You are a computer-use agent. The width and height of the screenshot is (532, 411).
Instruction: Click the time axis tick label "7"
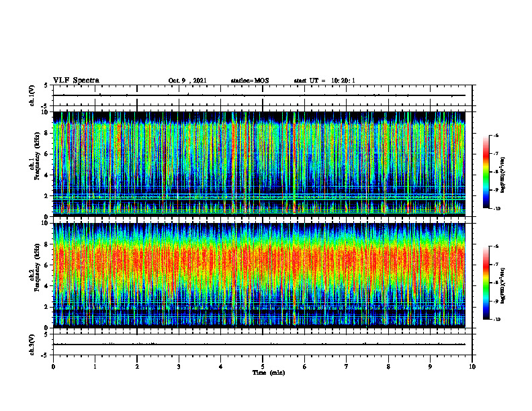click(347, 367)
